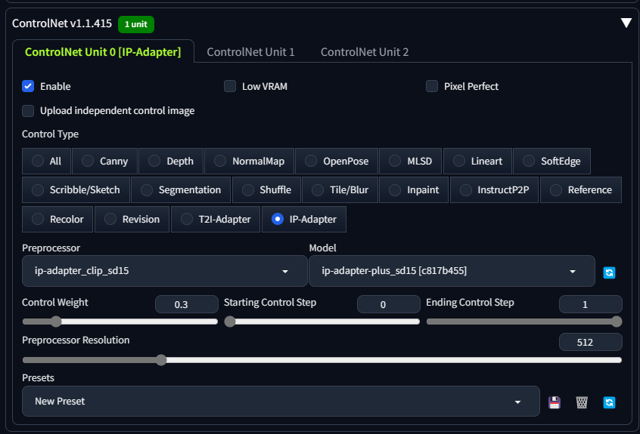640x434 pixels.
Task: Click the ControlNet v1.1.415 title
Action: coord(62,23)
